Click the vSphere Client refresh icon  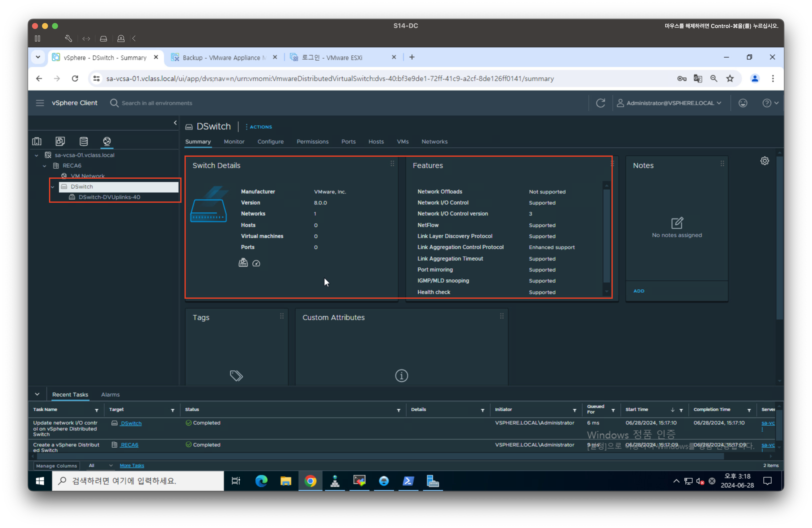click(x=600, y=103)
